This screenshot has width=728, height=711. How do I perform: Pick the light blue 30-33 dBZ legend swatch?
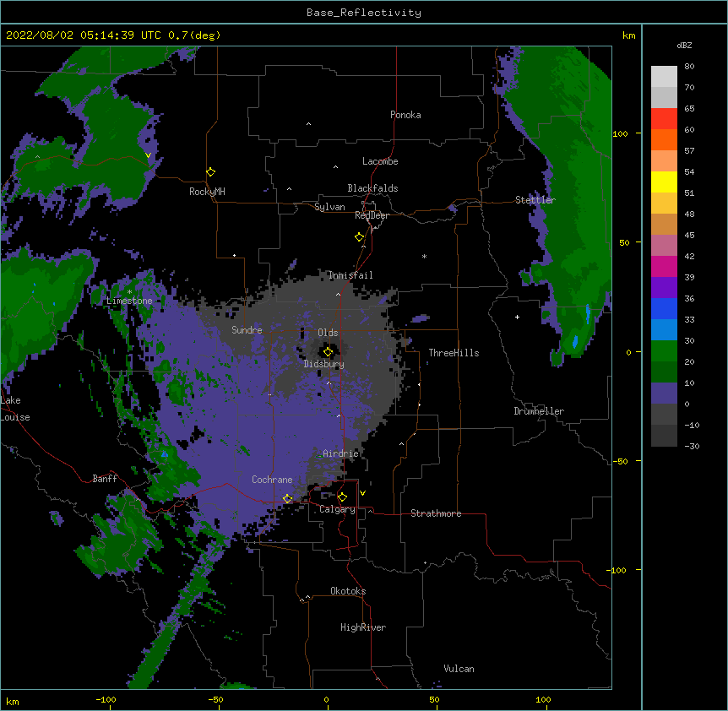(x=664, y=330)
